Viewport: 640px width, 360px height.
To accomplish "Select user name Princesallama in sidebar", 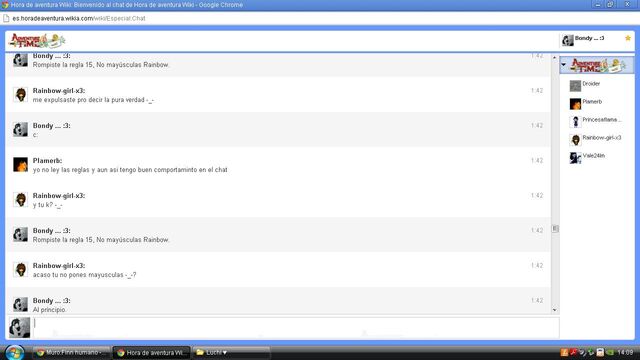I will point(602,120).
